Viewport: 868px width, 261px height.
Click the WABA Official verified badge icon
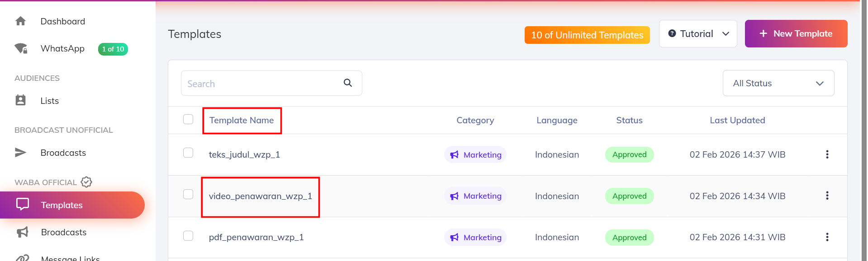click(86, 182)
